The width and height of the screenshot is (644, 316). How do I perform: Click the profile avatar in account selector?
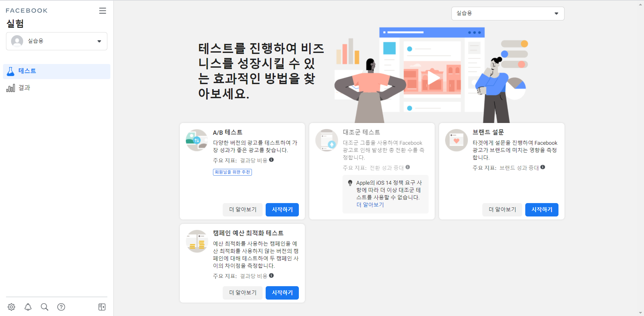[17, 41]
